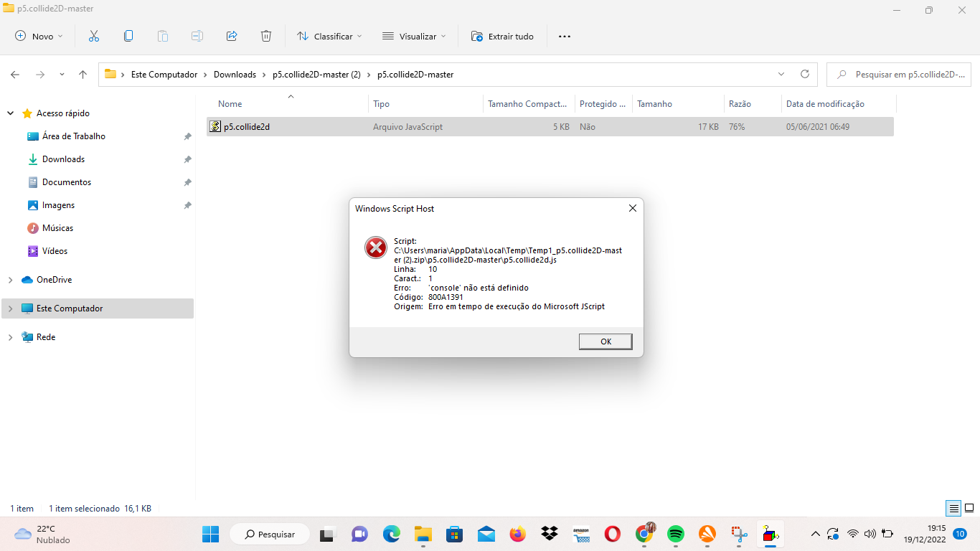Click OK in the Windows Script Host dialog

(x=606, y=342)
